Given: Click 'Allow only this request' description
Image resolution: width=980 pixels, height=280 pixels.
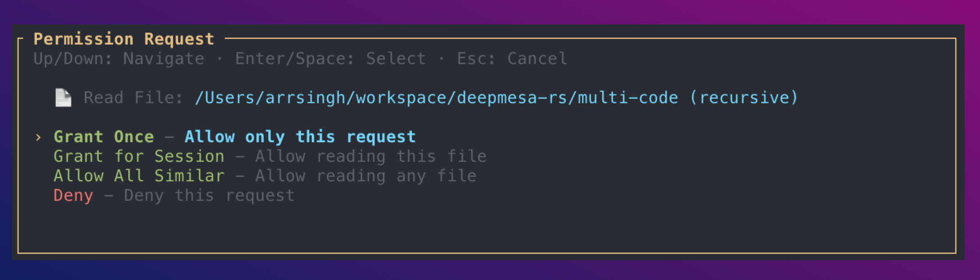Looking at the screenshot, I should click(299, 136).
